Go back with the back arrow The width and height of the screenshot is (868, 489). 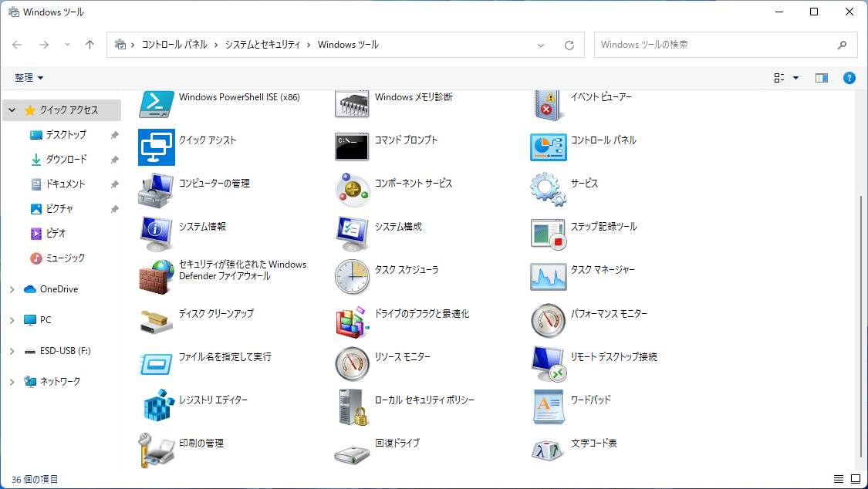click(17, 45)
